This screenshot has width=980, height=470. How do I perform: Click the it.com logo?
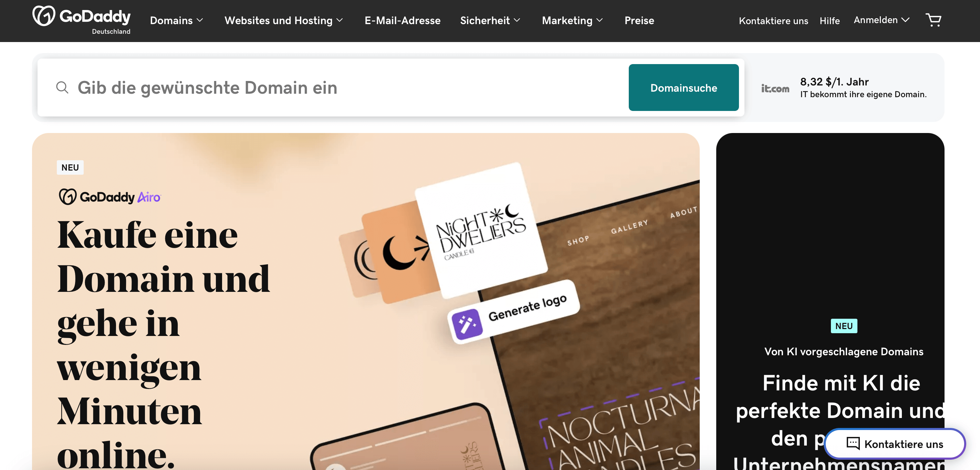coord(775,88)
